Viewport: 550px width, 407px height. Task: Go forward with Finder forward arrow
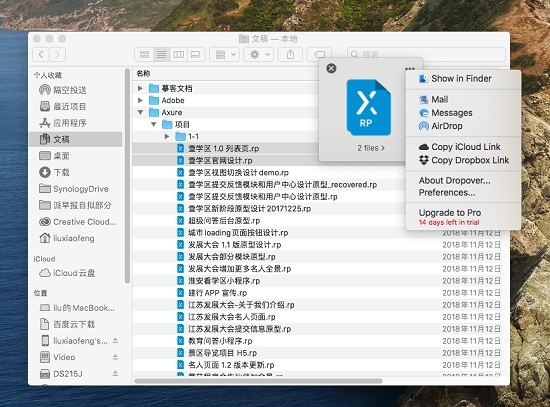[57, 54]
